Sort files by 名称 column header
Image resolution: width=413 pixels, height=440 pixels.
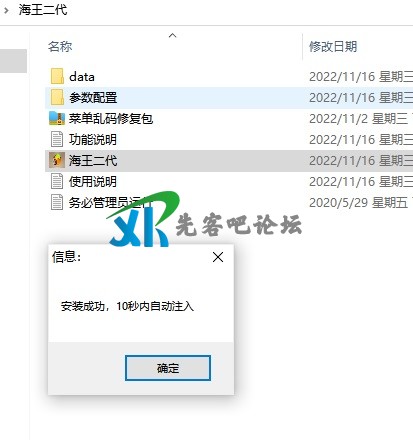tap(60, 47)
